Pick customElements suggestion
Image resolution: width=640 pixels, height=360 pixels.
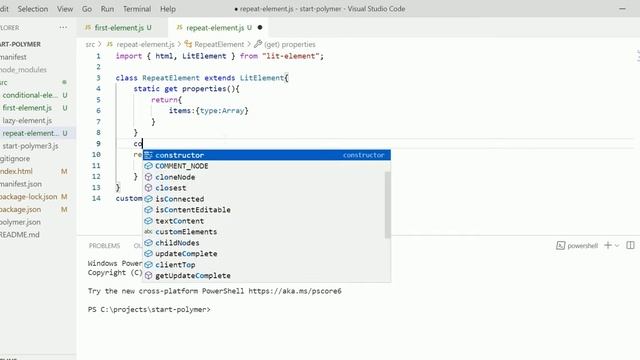(264, 232)
